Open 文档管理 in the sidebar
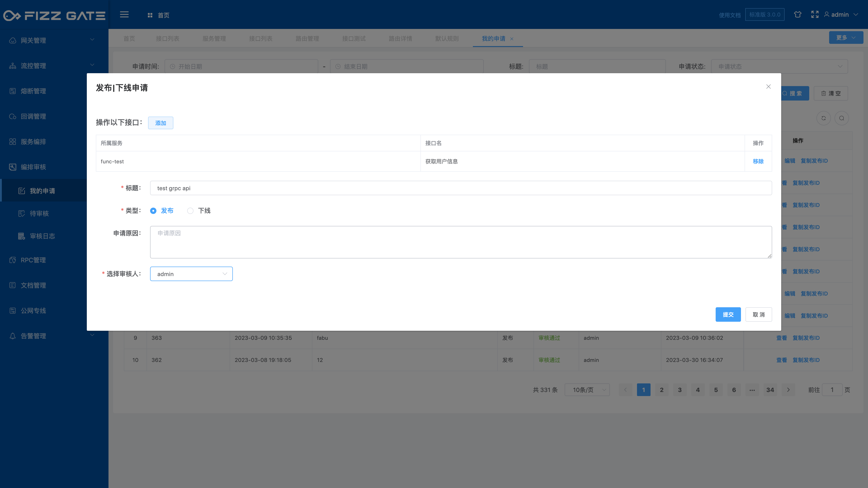 point(33,285)
